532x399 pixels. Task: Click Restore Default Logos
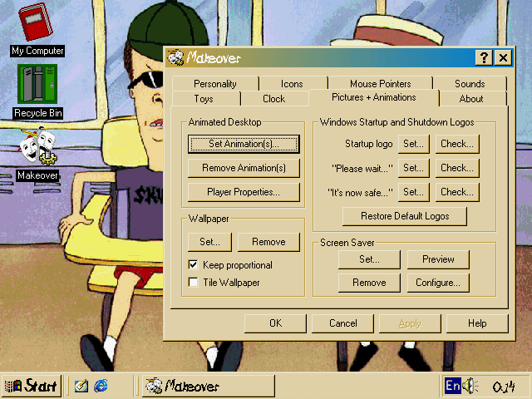(x=405, y=216)
